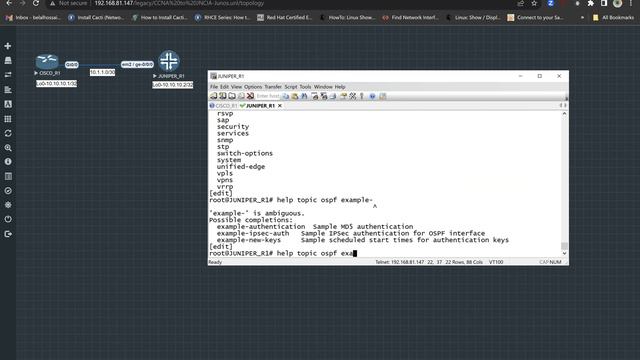Open the Window menu in SecureCRT

coord(323,87)
